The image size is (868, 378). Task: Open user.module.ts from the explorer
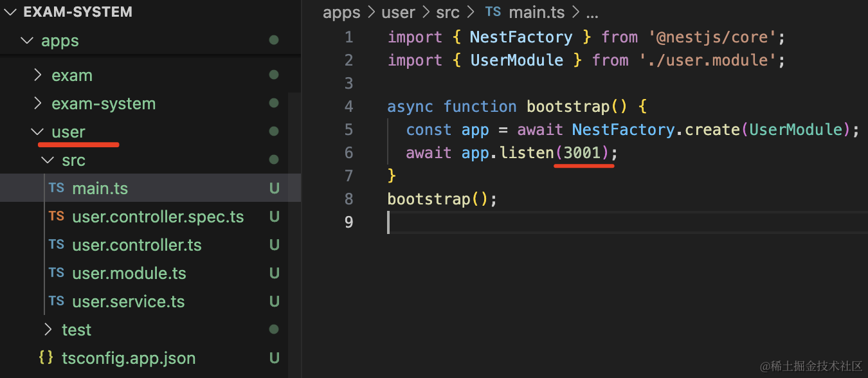tap(129, 273)
